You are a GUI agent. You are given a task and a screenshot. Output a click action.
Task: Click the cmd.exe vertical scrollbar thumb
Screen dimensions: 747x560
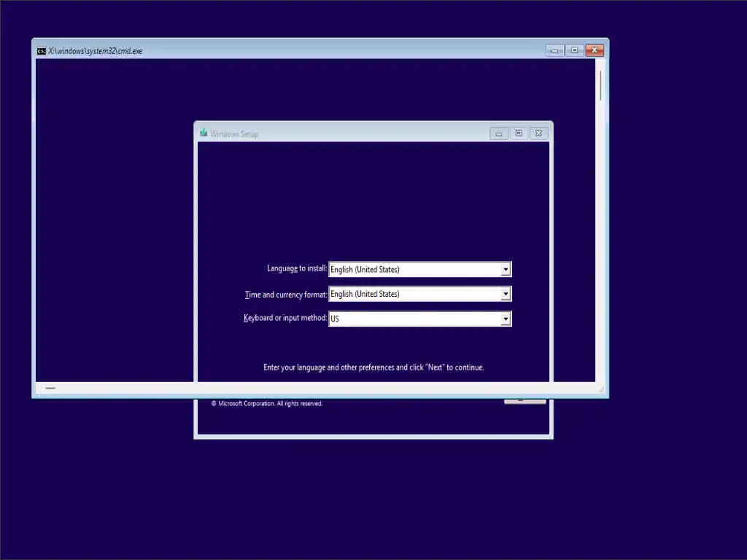(601, 86)
